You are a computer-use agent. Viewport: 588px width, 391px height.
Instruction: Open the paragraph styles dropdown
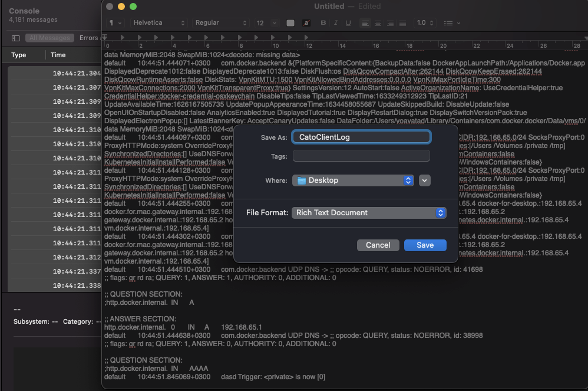(x=115, y=23)
